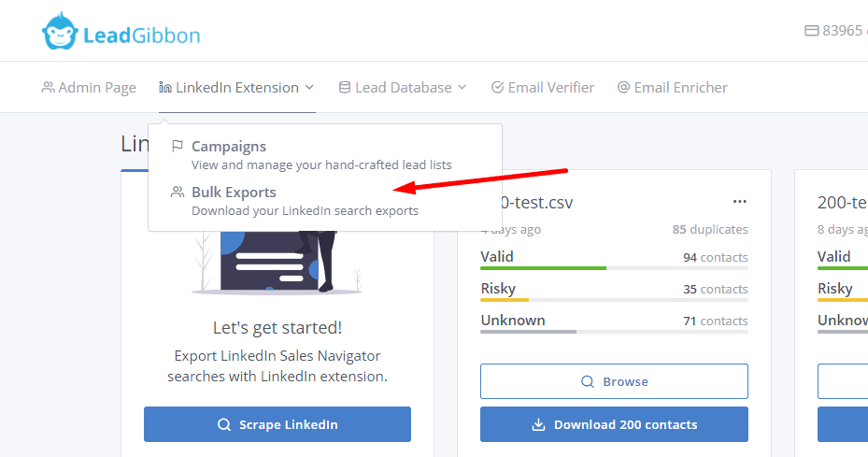868x457 pixels.
Task: Click the Scrape LinkedIn button
Action: [x=277, y=424]
